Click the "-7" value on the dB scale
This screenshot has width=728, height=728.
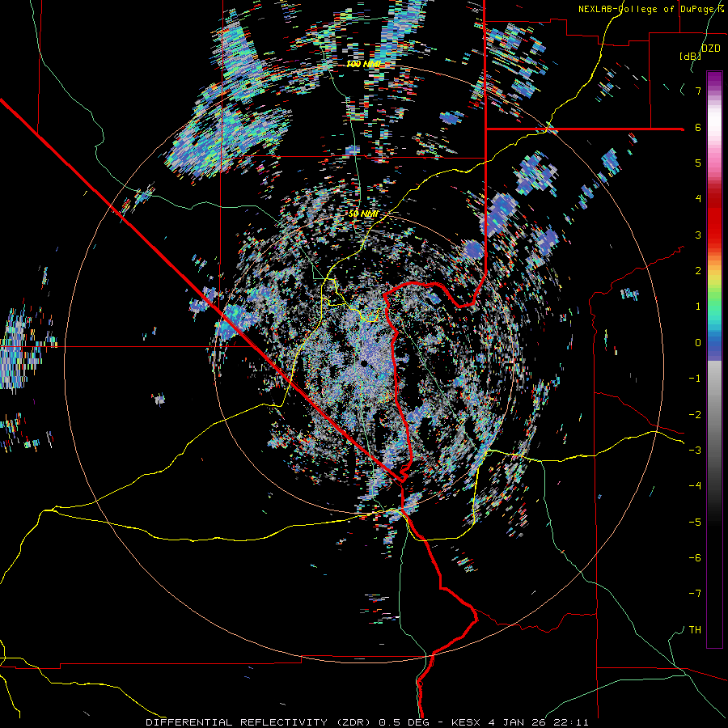tap(695, 594)
